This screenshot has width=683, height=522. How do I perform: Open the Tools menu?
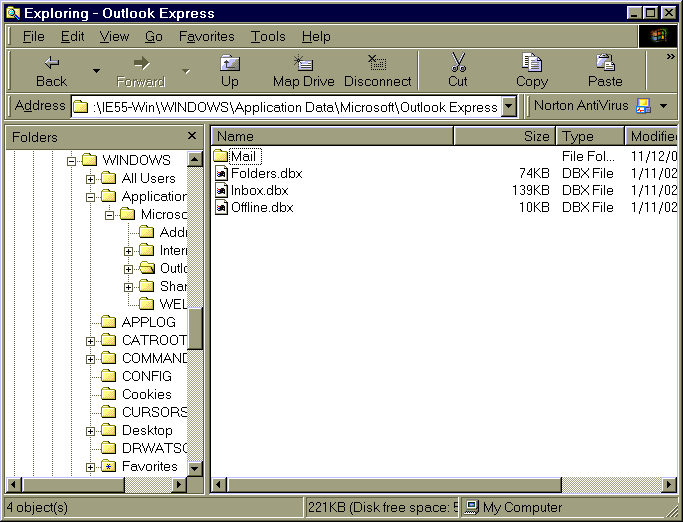point(268,36)
